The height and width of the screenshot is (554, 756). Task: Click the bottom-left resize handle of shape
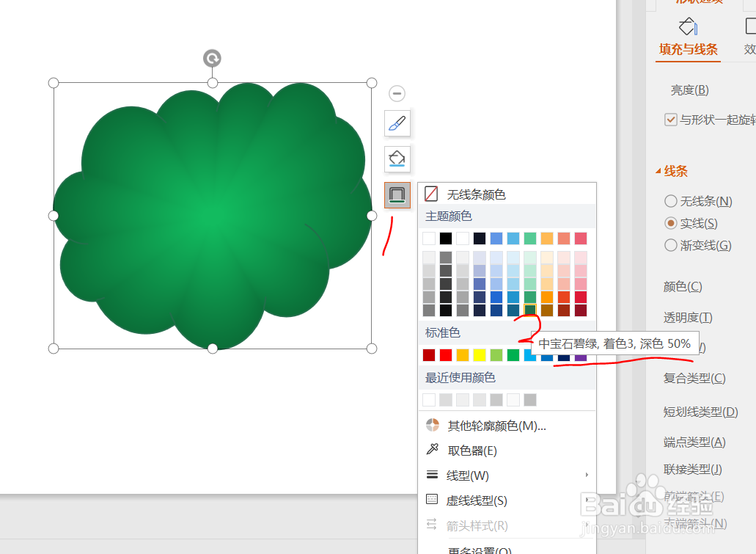click(x=54, y=349)
